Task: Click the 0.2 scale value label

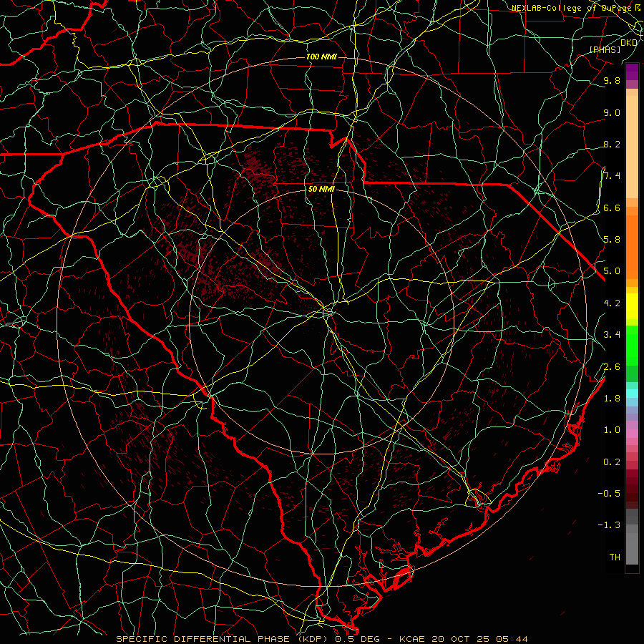Action: coord(612,462)
